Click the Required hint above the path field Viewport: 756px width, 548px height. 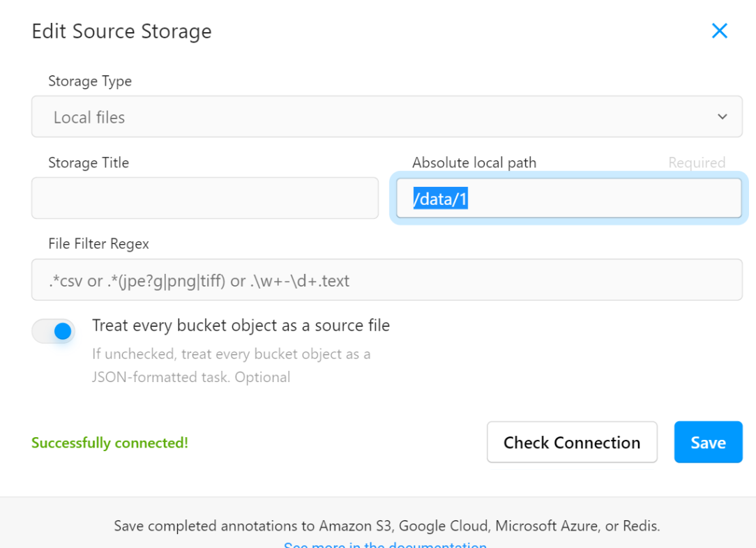pyautogui.click(x=696, y=162)
